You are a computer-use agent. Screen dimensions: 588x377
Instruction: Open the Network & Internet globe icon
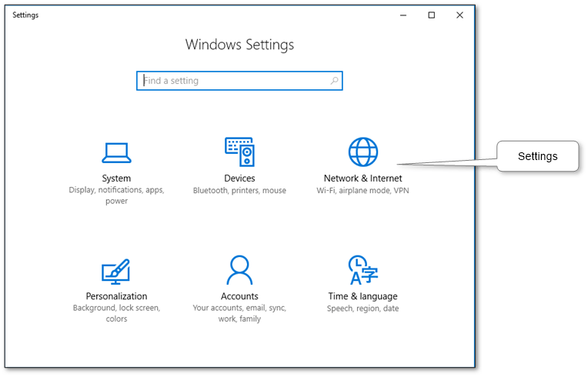click(362, 152)
